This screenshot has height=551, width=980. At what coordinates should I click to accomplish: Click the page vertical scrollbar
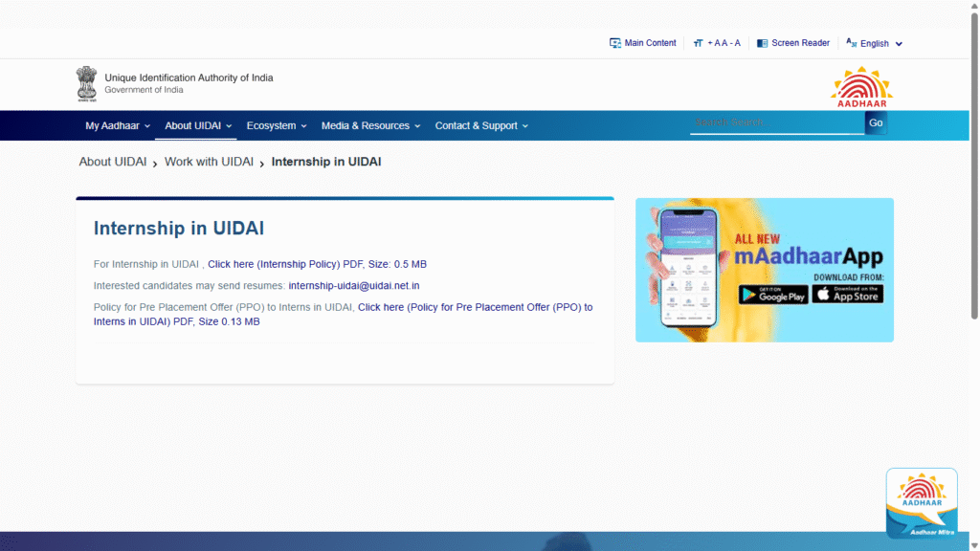[x=974, y=165]
